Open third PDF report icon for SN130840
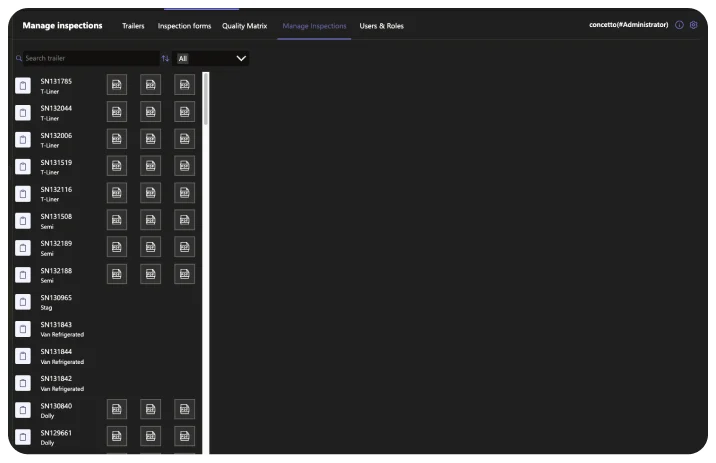This screenshot has height=463, width=716. click(x=184, y=409)
